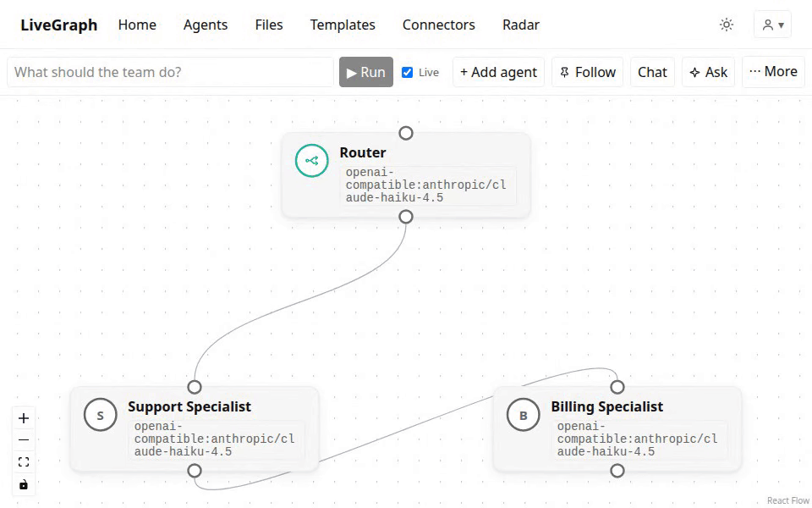The width and height of the screenshot is (812, 508).
Task: Click Support Specialist model label
Action: coord(217,439)
